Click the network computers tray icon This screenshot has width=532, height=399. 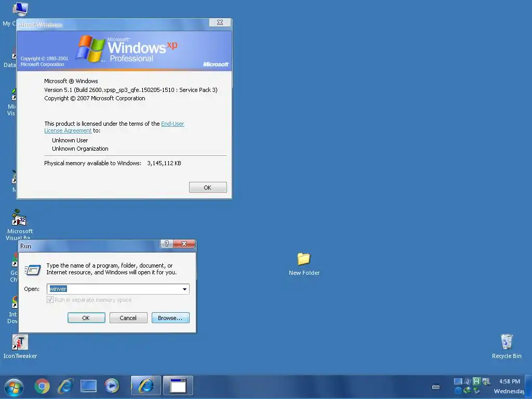pyautogui.click(x=486, y=381)
